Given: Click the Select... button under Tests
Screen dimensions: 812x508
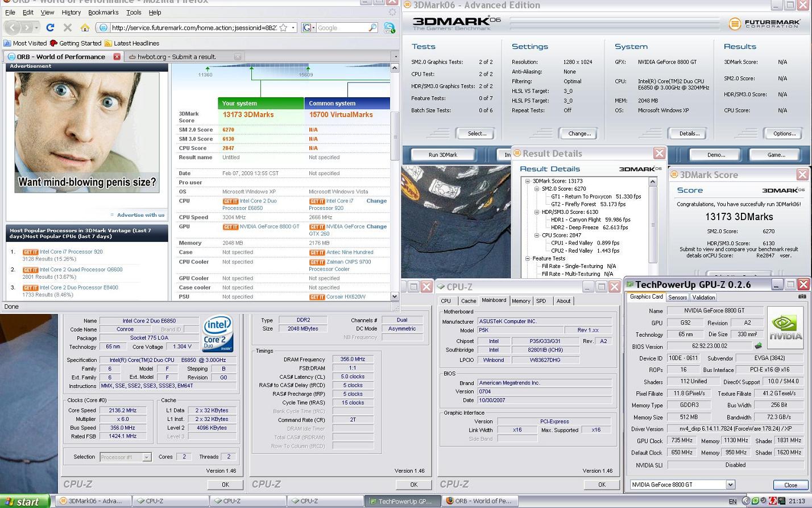Looking at the screenshot, I should point(477,134).
